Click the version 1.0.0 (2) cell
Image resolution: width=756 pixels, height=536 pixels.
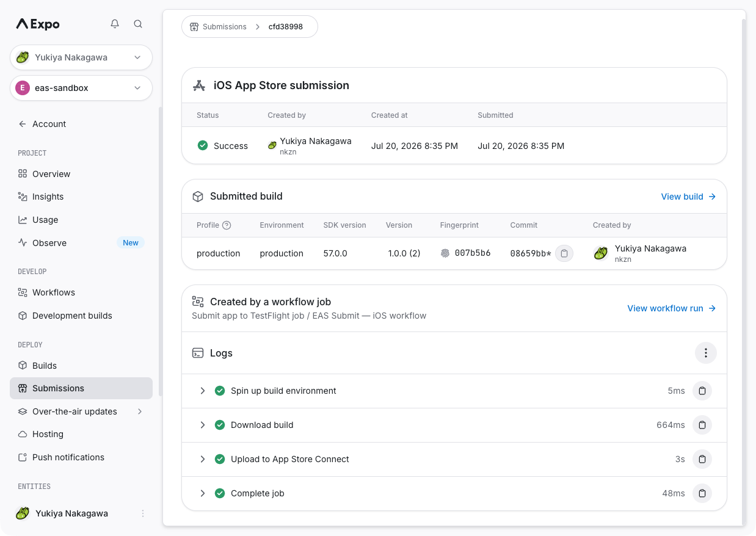[x=404, y=253]
